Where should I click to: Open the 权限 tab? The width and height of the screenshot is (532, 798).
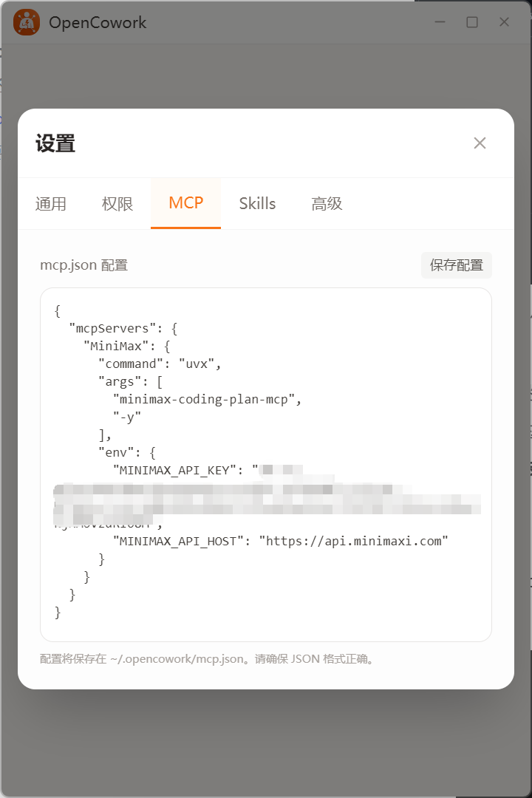tap(117, 204)
